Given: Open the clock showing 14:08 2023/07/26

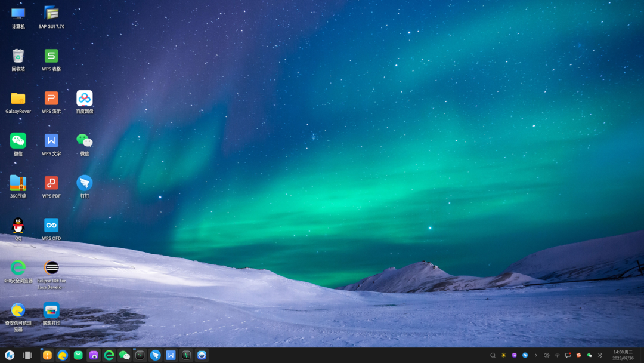Looking at the screenshot, I should (x=623, y=355).
